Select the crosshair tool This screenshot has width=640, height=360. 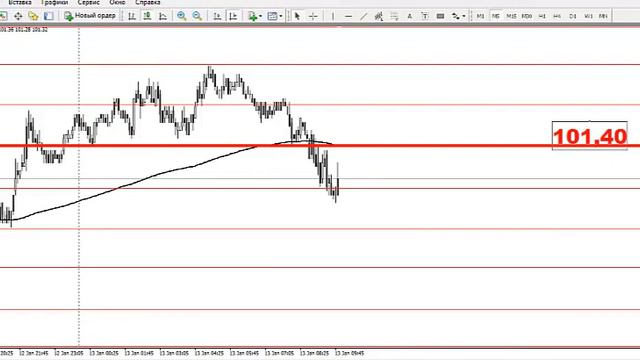pos(313,16)
